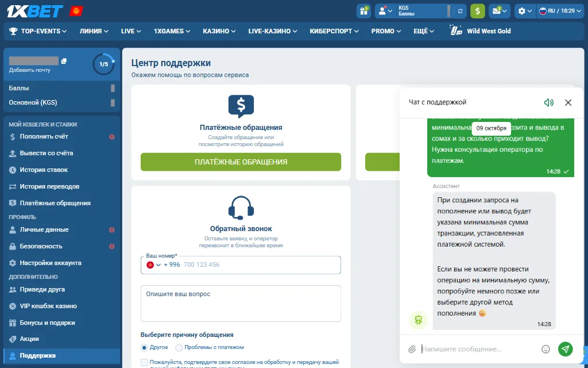Open История ставок in sidebar
The width and height of the screenshot is (588, 368).
coord(62,170)
